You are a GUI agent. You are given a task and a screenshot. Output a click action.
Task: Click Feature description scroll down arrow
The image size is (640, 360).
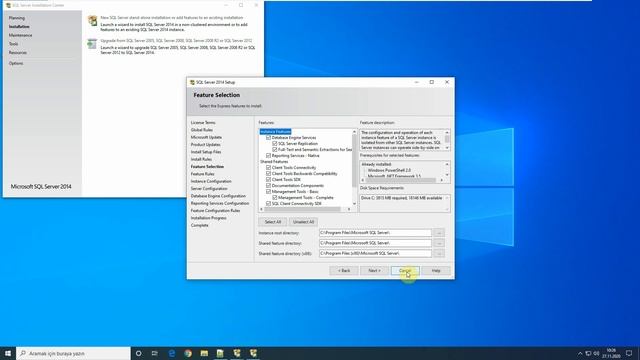(x=447, y=147)
